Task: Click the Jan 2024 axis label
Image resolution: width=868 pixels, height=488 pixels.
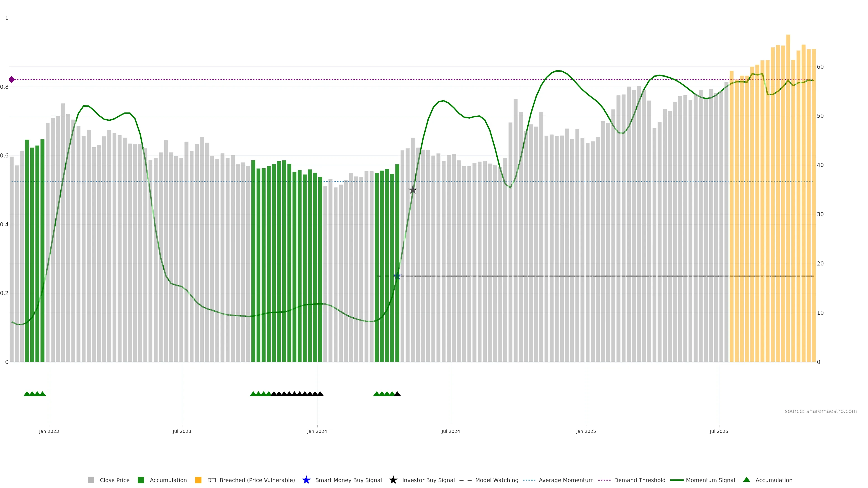Action: [317, 431]
